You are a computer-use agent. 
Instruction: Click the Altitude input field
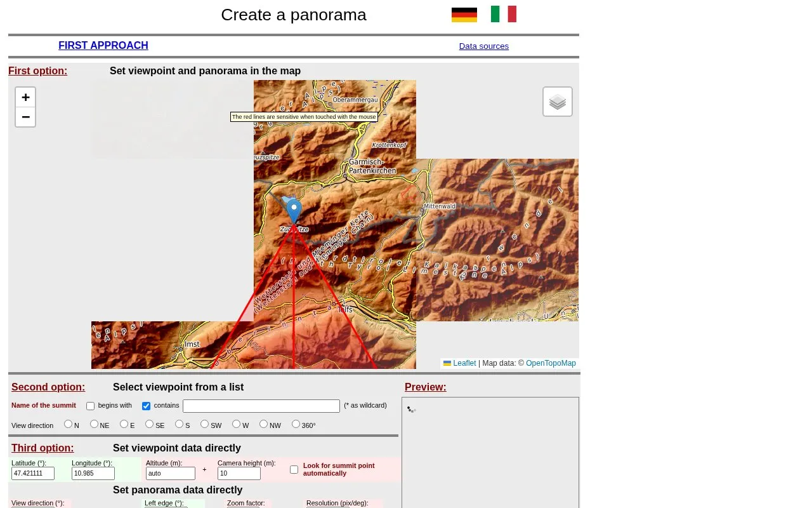(171, 474)
